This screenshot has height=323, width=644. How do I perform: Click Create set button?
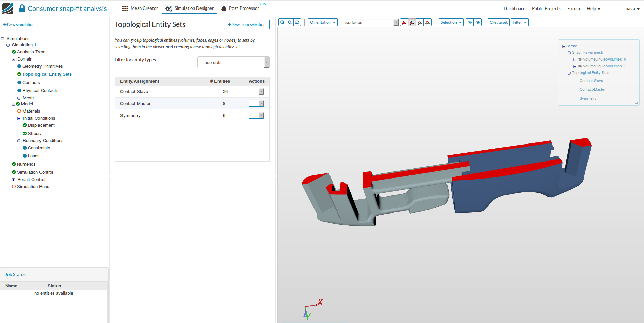(499, 22)
